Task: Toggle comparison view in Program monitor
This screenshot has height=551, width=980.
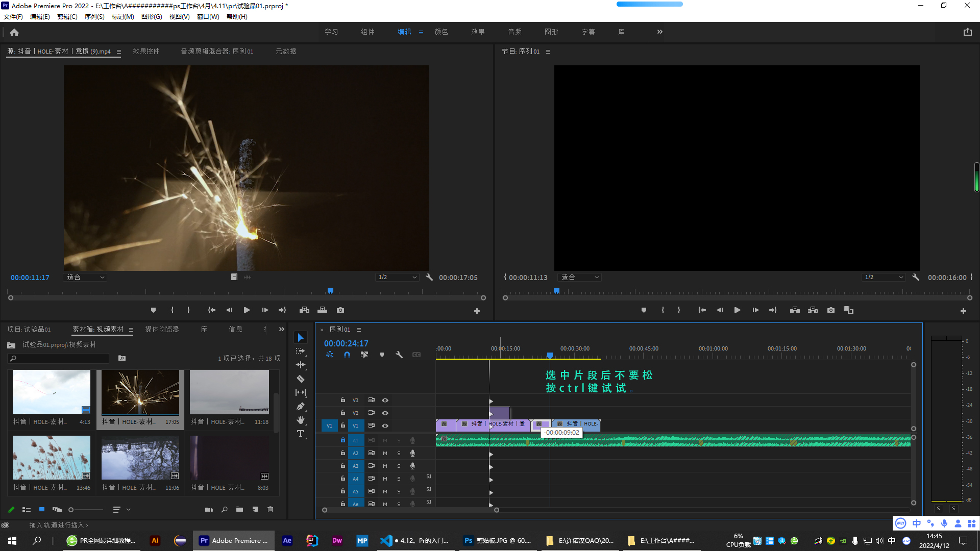Action: (x=849, y=310)
